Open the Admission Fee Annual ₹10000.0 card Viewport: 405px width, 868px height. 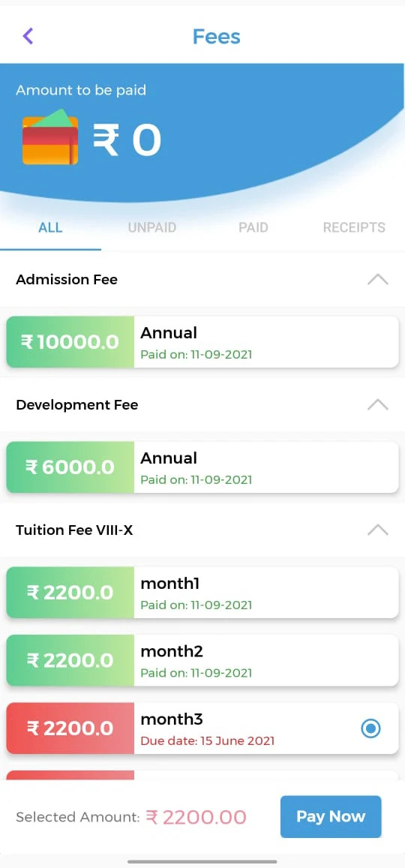tap(202, 342)
